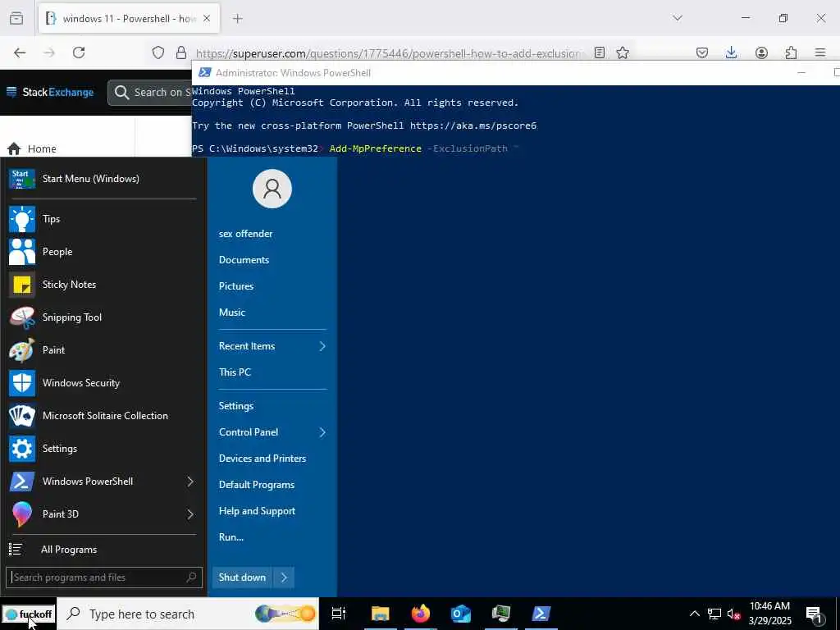
Task: Open Firefox downloads panel
Action: [x=731, y=52]
